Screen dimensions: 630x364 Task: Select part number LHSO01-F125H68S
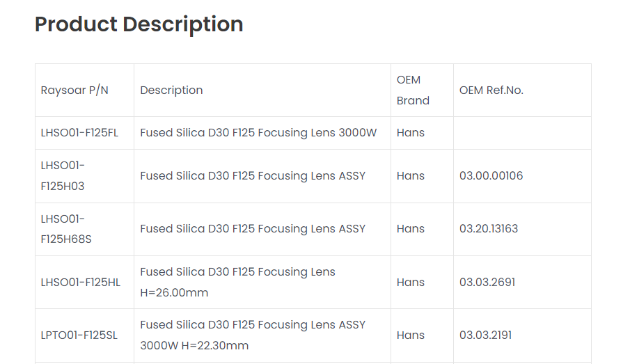click(x=66, y=229)
